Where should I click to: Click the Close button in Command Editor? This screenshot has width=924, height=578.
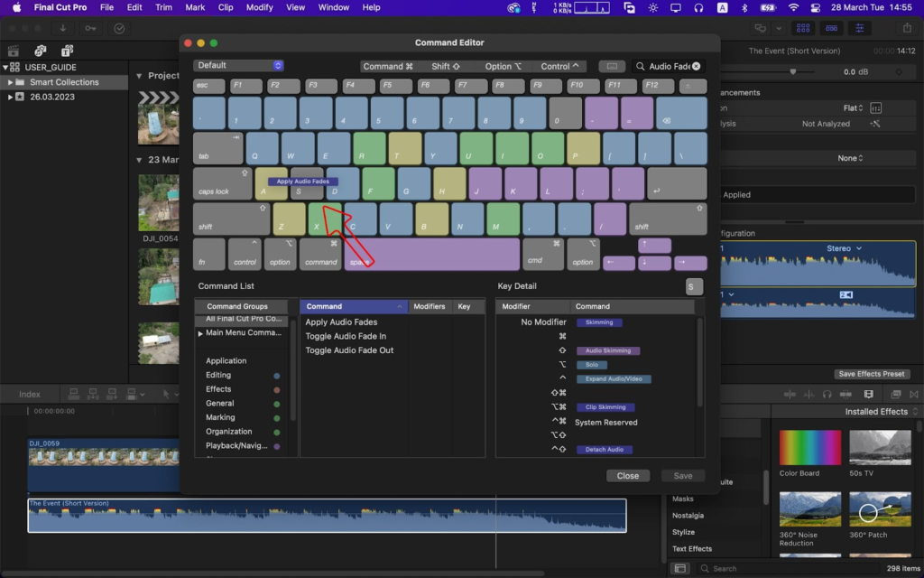[628, 476]
